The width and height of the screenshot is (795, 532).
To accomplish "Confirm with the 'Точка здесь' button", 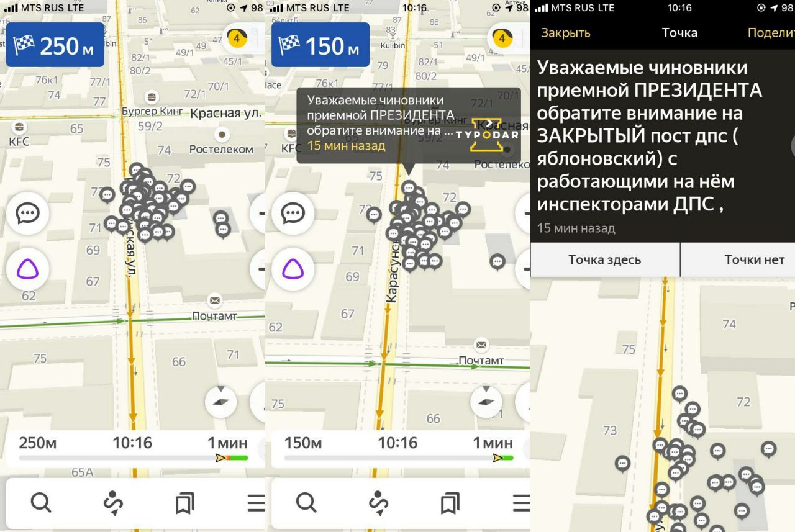I will pyautogui.click(x=605, y=259).
